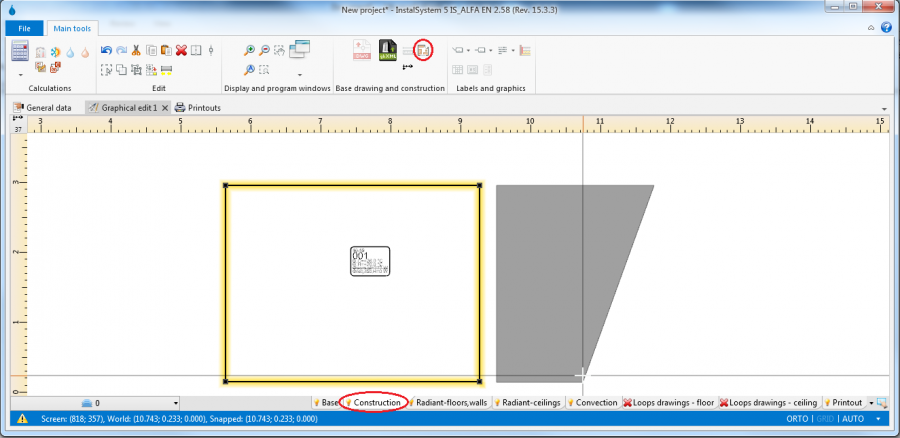Click the Import DWG base drawing icon

pos(361,50)
